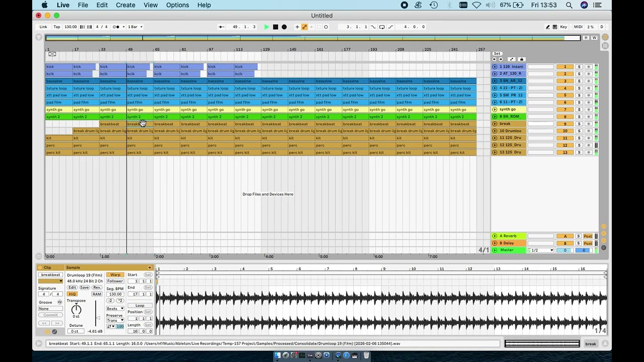Show the clip envelopes arrow in Sample header
This screenshot has height=362, width=644.
pos(149,267)
